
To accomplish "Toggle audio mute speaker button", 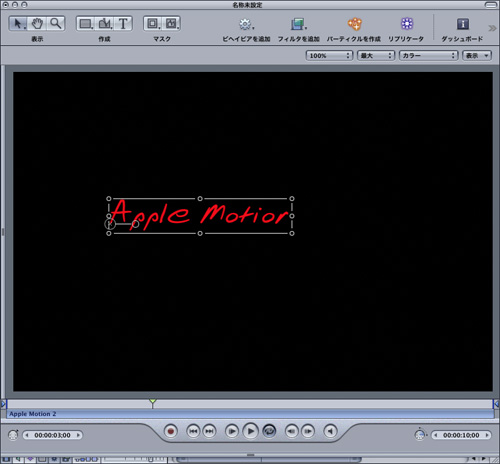I will point(330,431).
